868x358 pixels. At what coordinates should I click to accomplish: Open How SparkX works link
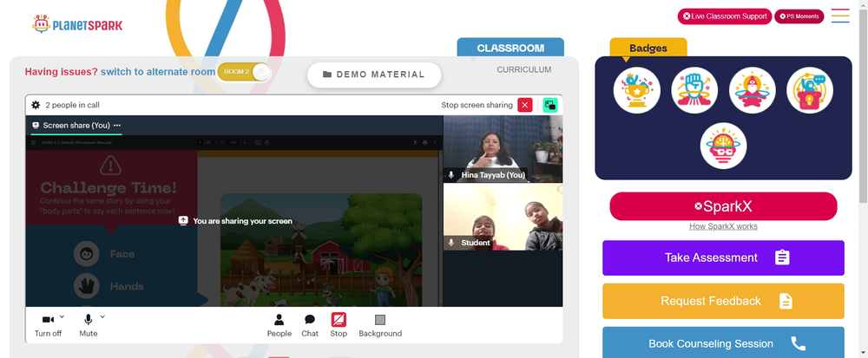[723, 226]
